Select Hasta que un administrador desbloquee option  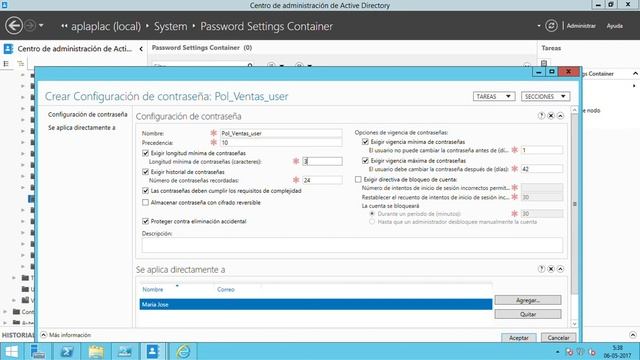[x=372, y=222]
